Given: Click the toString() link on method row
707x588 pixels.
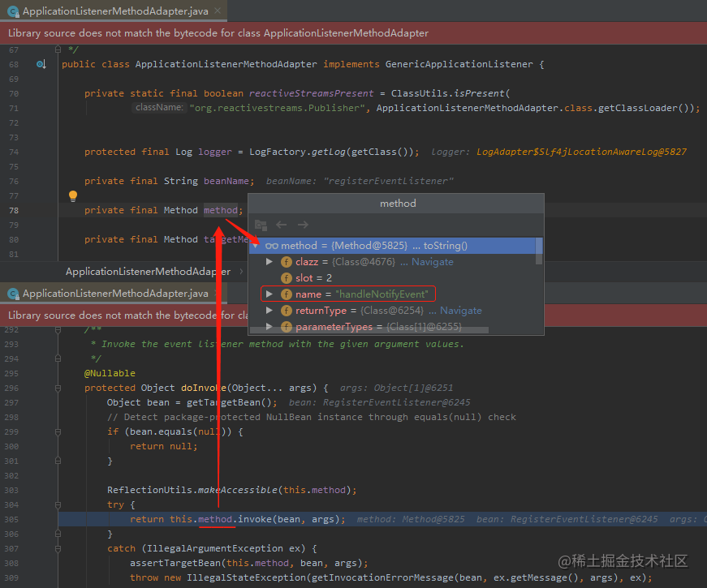Looking at the screenshot, I should tap(445, 246).
